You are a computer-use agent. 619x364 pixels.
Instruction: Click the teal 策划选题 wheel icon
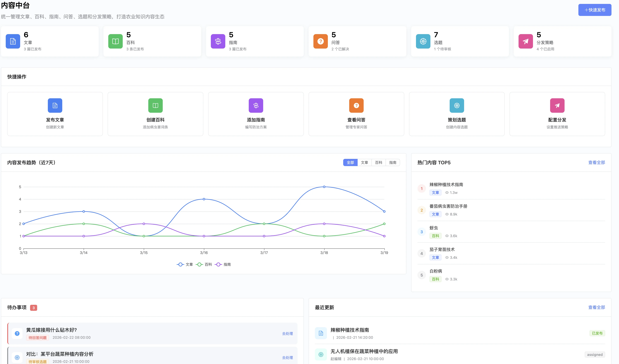pyautogui.click(x=457, y=106)
